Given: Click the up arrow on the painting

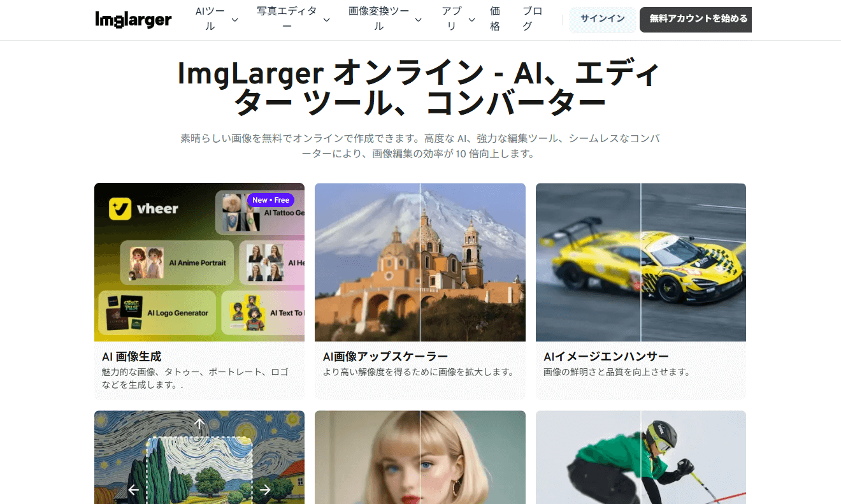Looking at the screenshot, I should tap(199, 424).
